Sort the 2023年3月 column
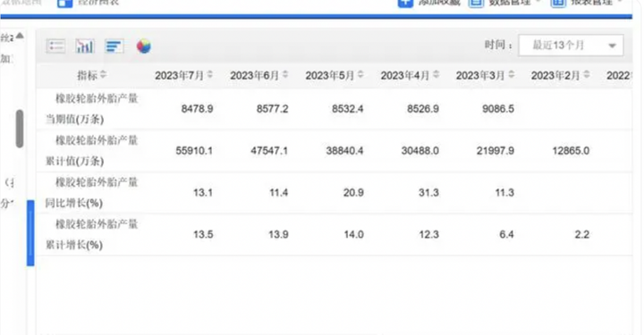 click(512, 75)
